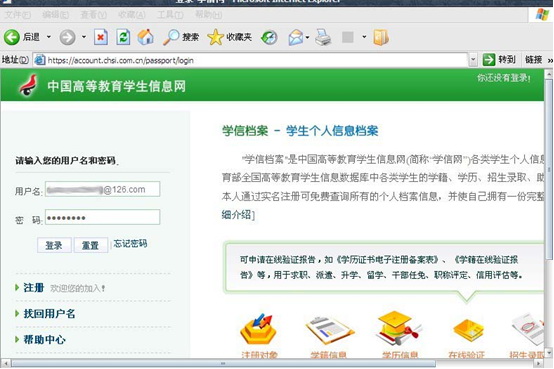This screenshot has width=554, height=369.
Task: Click 链接 links toolbar label
Action: (534, 60)
